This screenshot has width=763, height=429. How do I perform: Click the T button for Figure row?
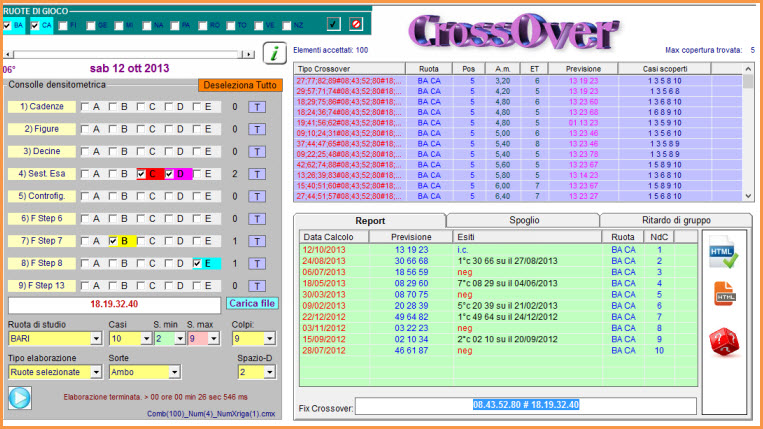tap(257, 129)
